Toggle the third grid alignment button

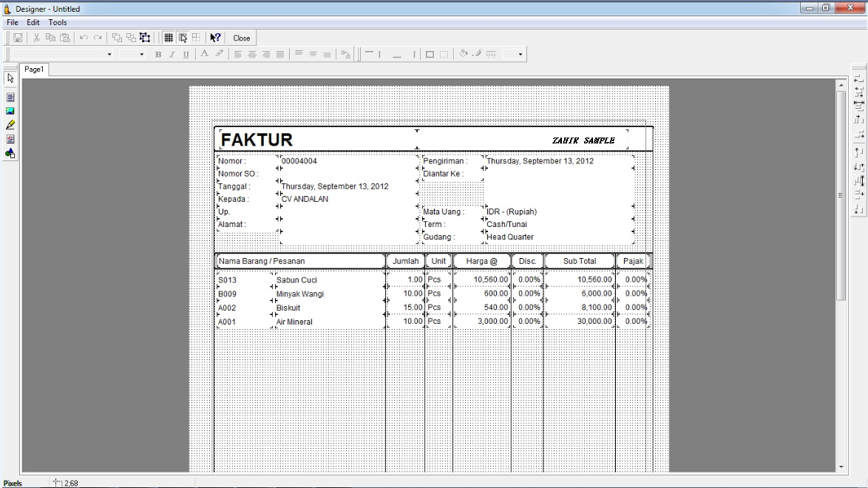(196, 38)
